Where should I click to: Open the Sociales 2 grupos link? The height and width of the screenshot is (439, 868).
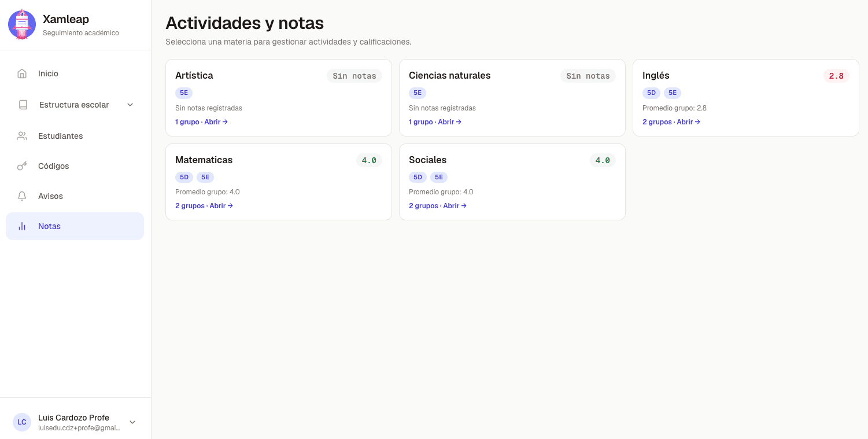[438, 206]
